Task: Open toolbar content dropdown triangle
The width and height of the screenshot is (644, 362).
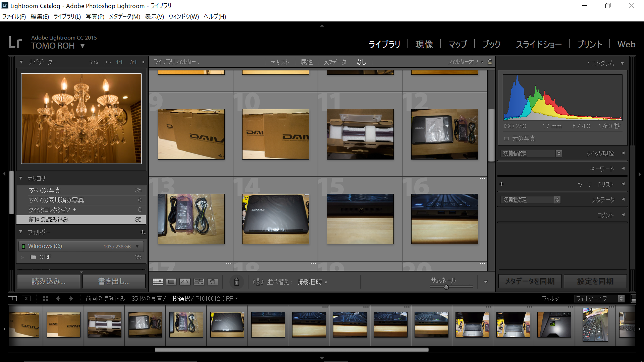Action: (486, 282)
